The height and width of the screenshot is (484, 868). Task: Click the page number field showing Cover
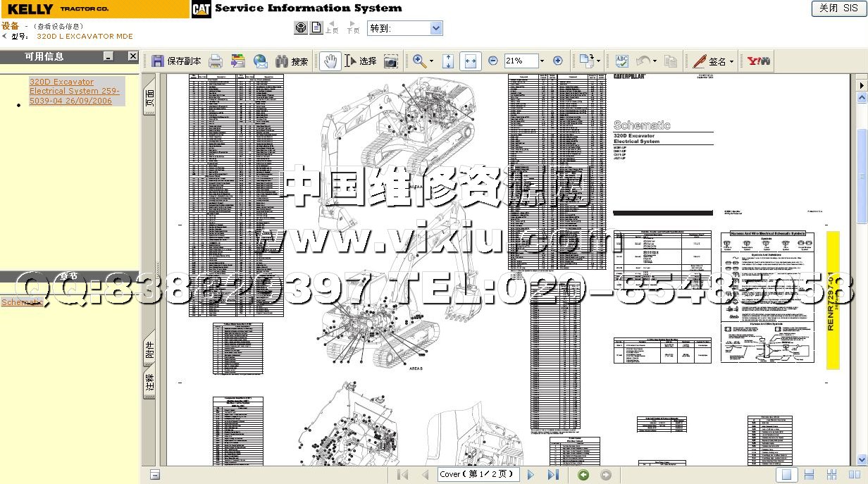tap(478, 474)
